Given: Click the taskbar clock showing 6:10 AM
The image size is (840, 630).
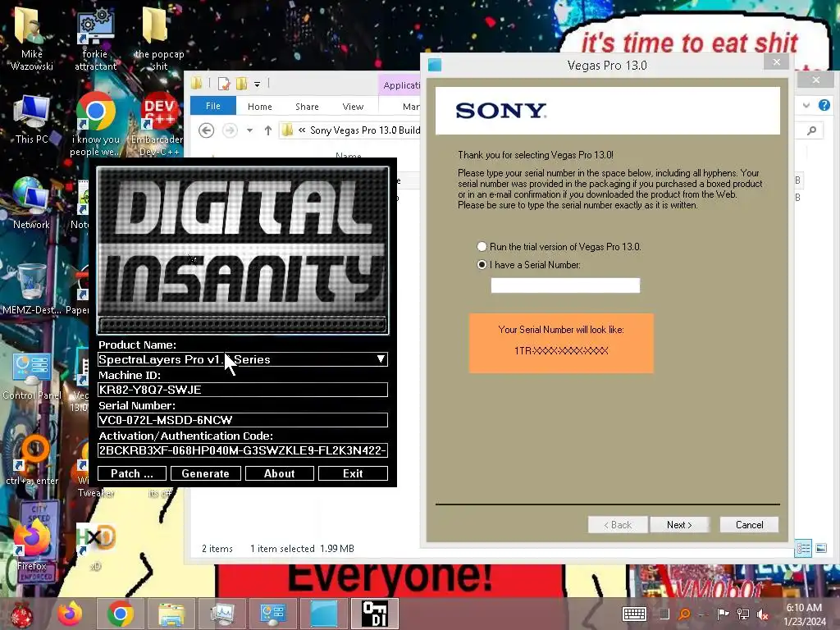Looking at the screenshot, I should click(x=804, y=614).
